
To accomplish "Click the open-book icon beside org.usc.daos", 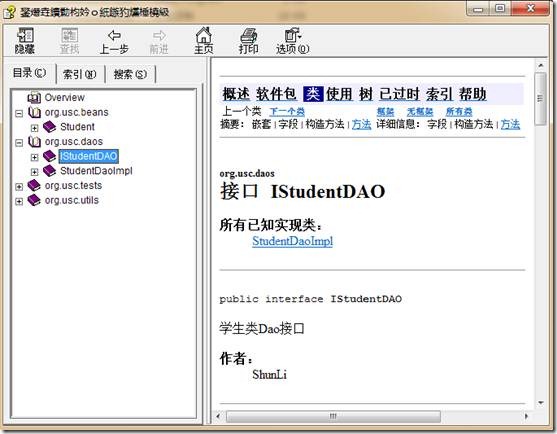I will tap(34, 141).
